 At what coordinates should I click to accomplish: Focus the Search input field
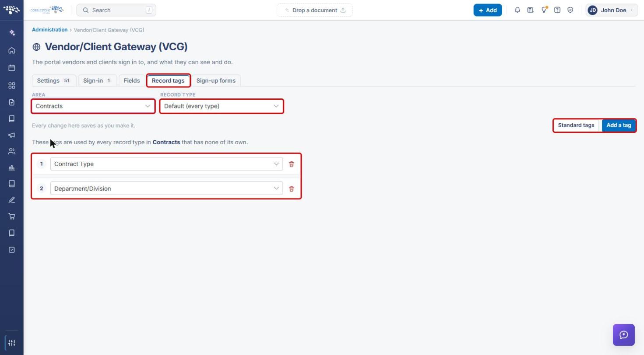[116, 10]
